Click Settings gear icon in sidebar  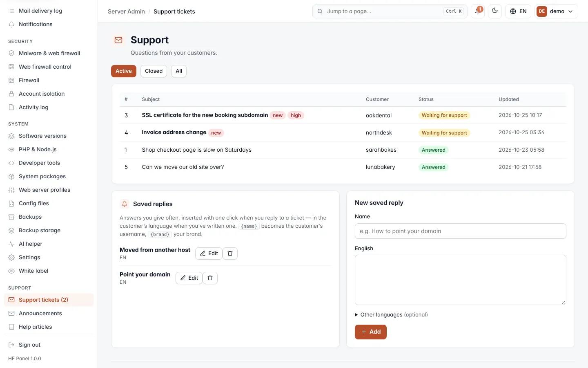coord(11,257)
